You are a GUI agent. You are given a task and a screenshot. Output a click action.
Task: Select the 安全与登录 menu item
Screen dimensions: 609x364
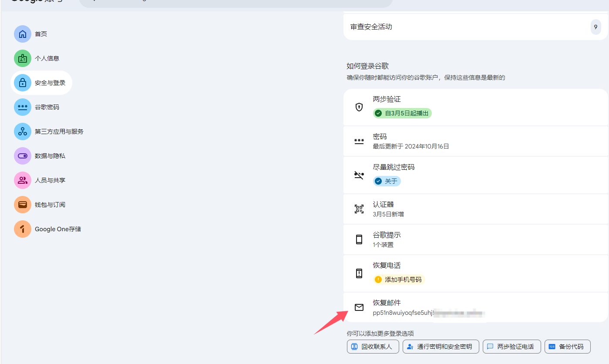[41, 83]
